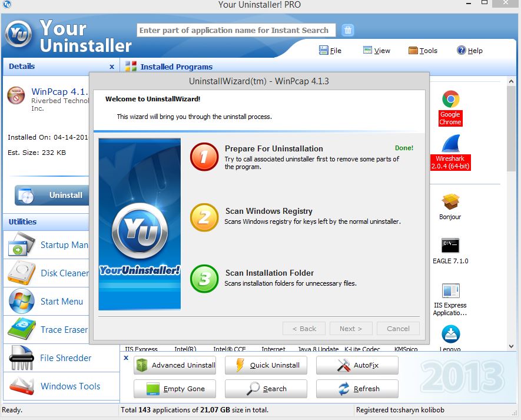Image resolution: width=521 pixels, height=420 pixels.
Task: Click the Quick Uninstall button
Action: coord(266,365)
